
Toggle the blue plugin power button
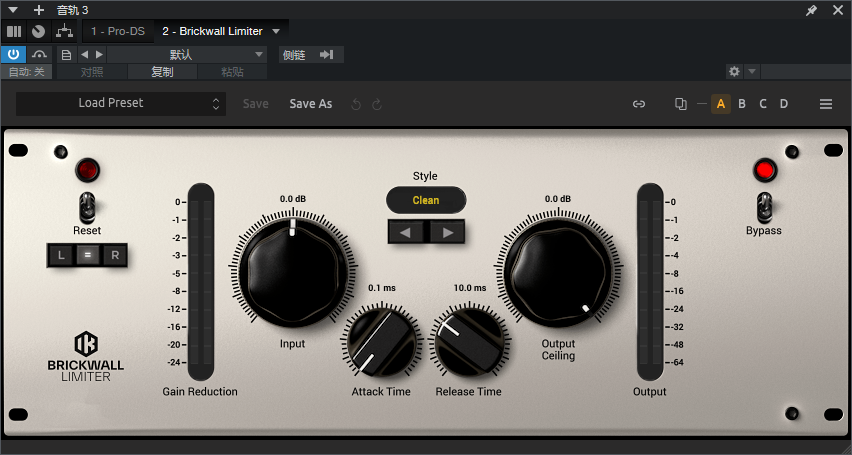point(14,54)
